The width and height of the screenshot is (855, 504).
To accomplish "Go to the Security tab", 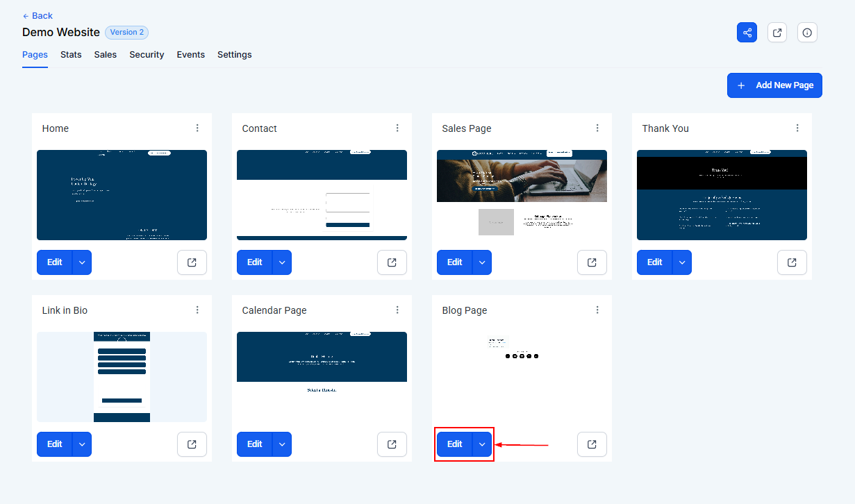I will click(147, 55).
